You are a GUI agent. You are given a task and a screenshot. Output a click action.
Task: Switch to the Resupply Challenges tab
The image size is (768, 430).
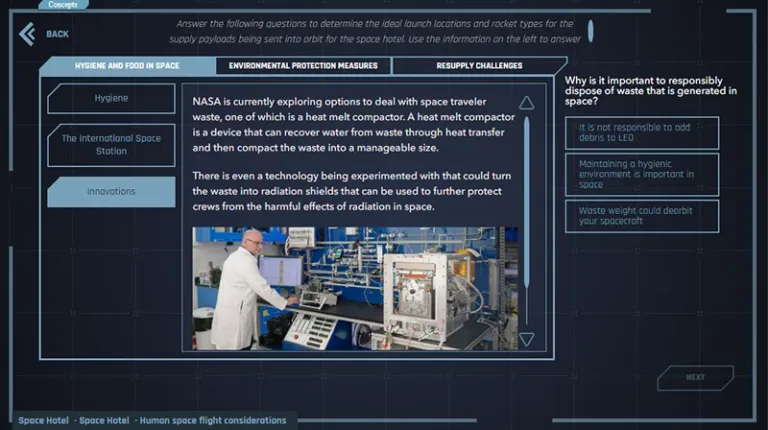point(479,66)
